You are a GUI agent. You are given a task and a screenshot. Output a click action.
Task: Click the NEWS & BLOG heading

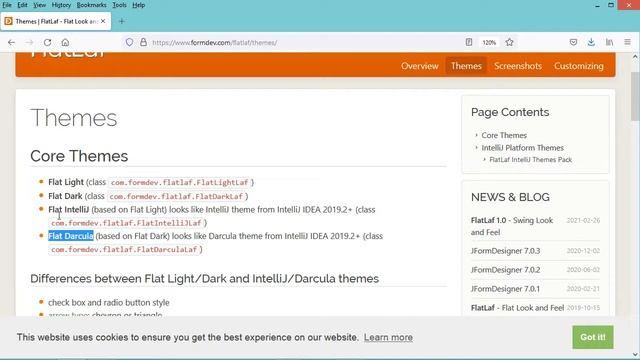pos(510,197)
